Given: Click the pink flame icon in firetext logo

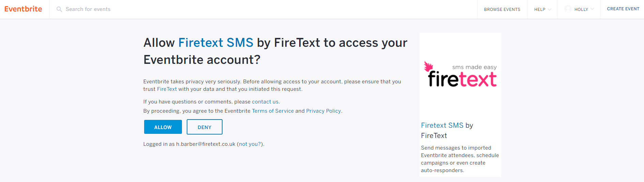Looking at the screenshot, I should tap(428, 66).
